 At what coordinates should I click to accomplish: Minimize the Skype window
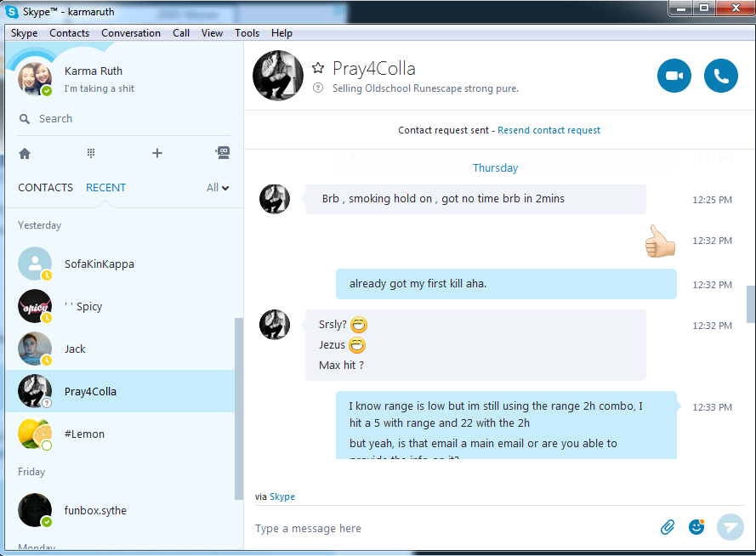pyautogui.click(x=681, y=9)
